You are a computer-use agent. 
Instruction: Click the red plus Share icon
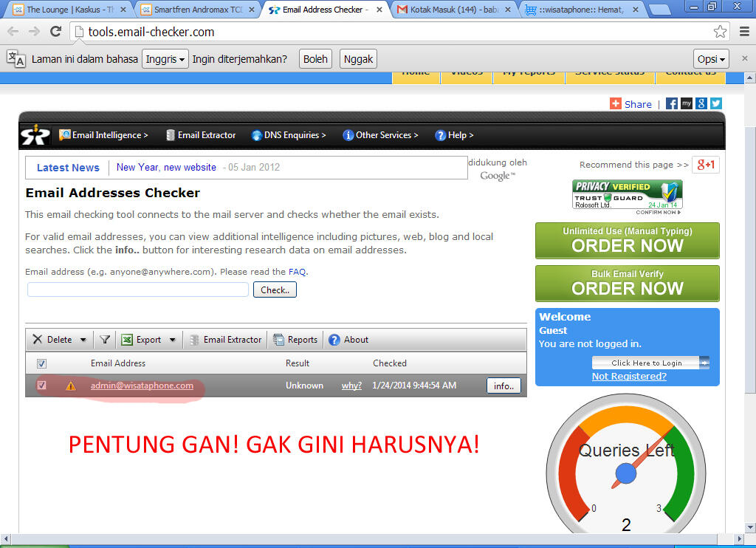click(616, 103)
